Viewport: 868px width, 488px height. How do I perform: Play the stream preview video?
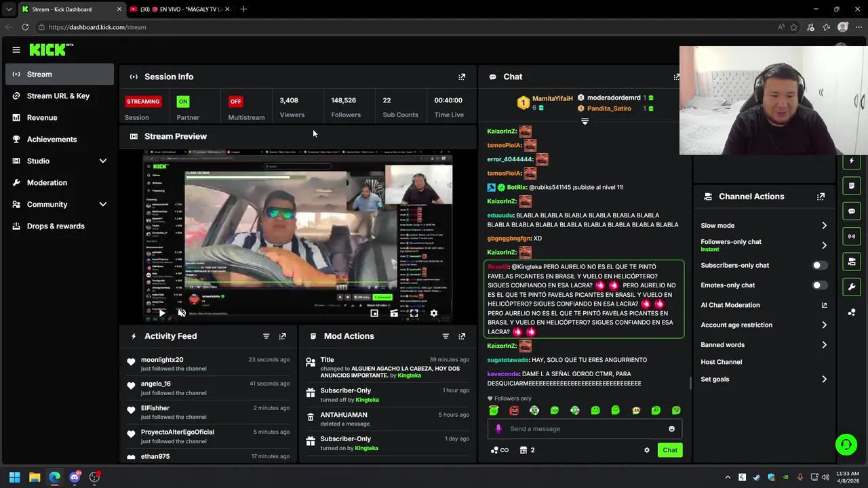[x=161, y=313]
